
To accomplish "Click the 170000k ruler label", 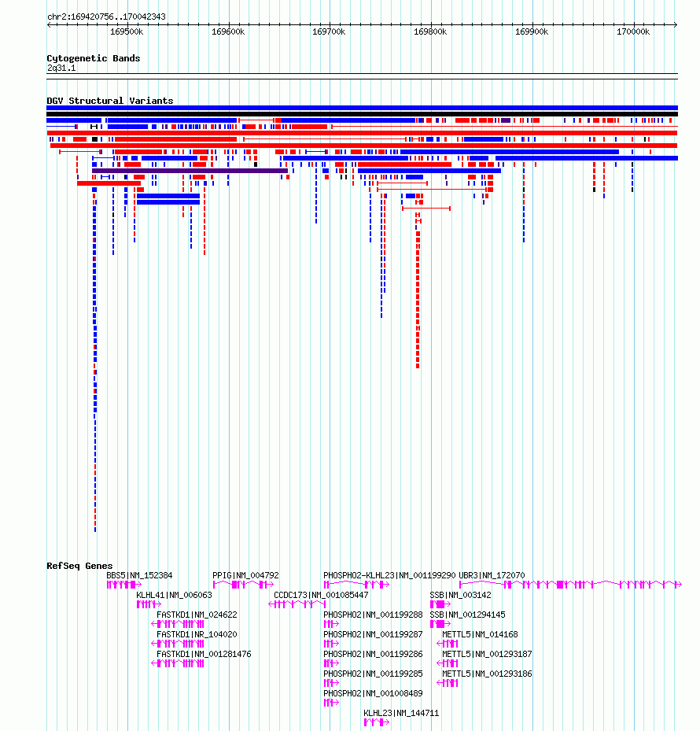I will point(633,31).
